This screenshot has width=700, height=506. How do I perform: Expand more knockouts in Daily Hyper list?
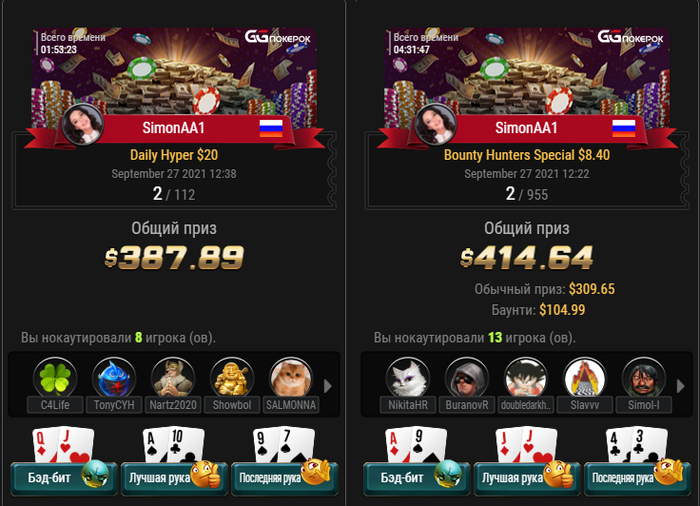[328, 386]
